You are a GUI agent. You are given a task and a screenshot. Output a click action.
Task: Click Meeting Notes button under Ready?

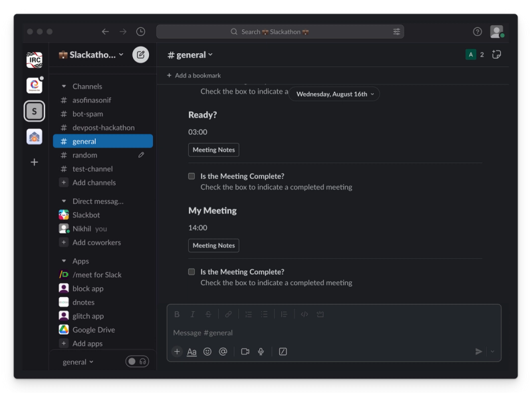(213, 150)
